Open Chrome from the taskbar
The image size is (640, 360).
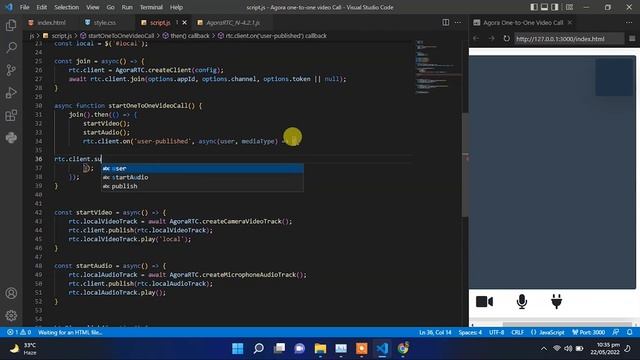coord(403,348)
